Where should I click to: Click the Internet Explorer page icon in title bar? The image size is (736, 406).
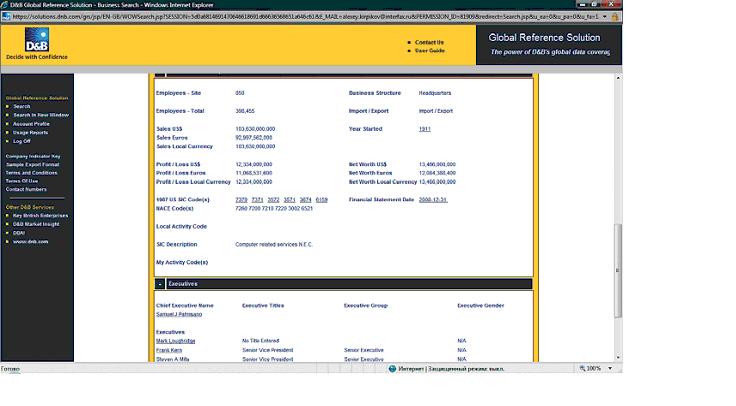(5, 5)
